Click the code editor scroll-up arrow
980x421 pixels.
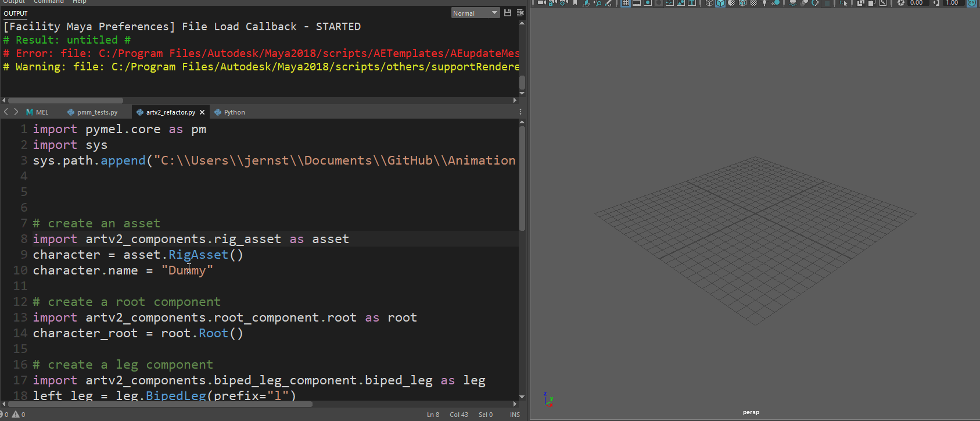coord(522,122)
